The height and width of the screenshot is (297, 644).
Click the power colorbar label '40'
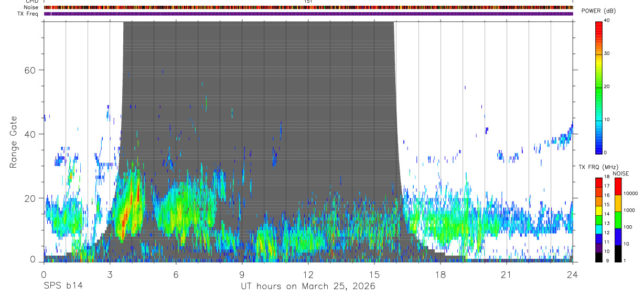coord(607,21)
